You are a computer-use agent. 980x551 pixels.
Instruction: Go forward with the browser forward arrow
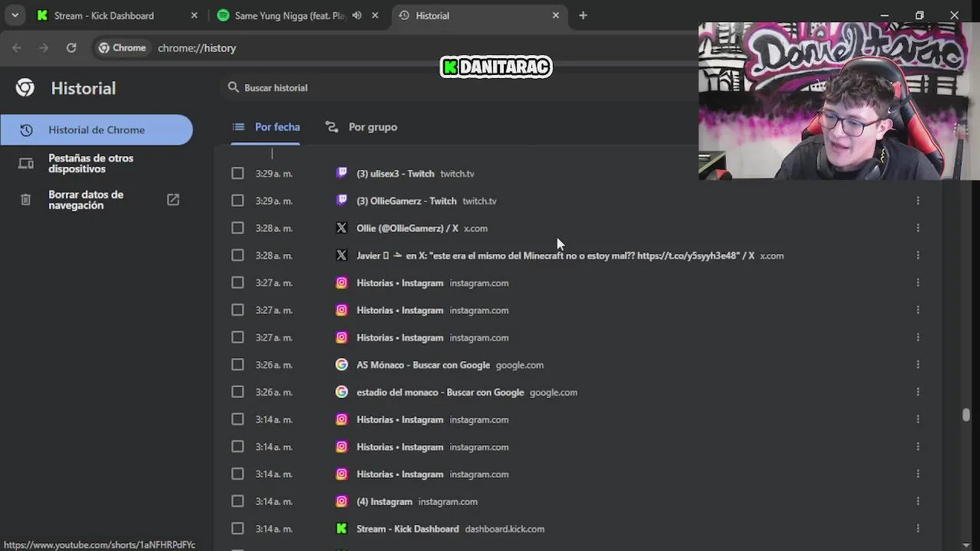44,47
